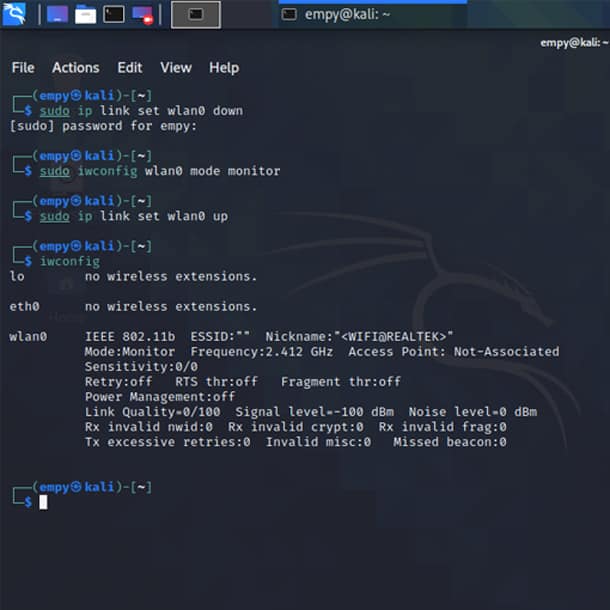The width and height of the screenshot is (610, 610).
Task: Launch the terminal emulator panel icon
Action: (x=114, y=14)
